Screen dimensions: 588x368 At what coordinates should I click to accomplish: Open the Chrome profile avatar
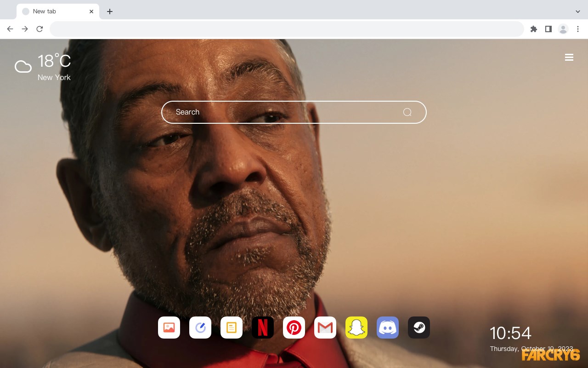pyautogui.click(x=563, y=29)
